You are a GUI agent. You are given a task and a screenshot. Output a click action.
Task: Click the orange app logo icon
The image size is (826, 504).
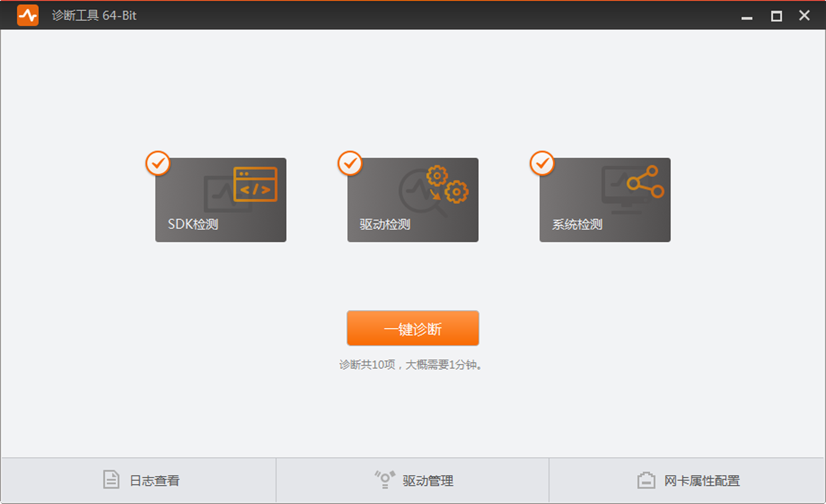point(28,15)
